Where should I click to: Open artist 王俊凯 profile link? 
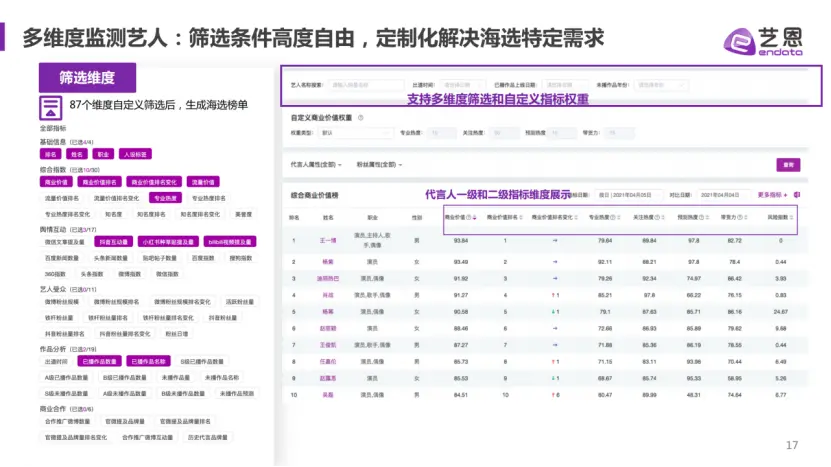[x=328, y=345]
